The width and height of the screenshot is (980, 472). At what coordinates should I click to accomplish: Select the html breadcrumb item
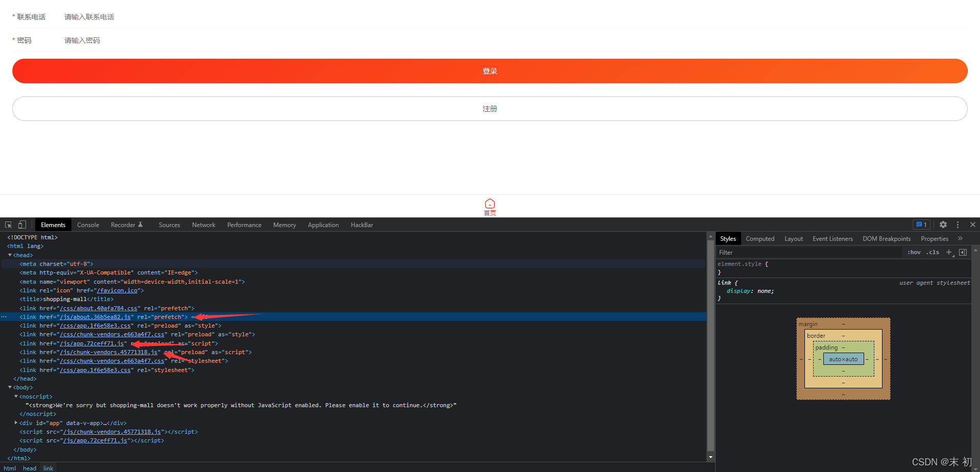click(x=10, y=468)
